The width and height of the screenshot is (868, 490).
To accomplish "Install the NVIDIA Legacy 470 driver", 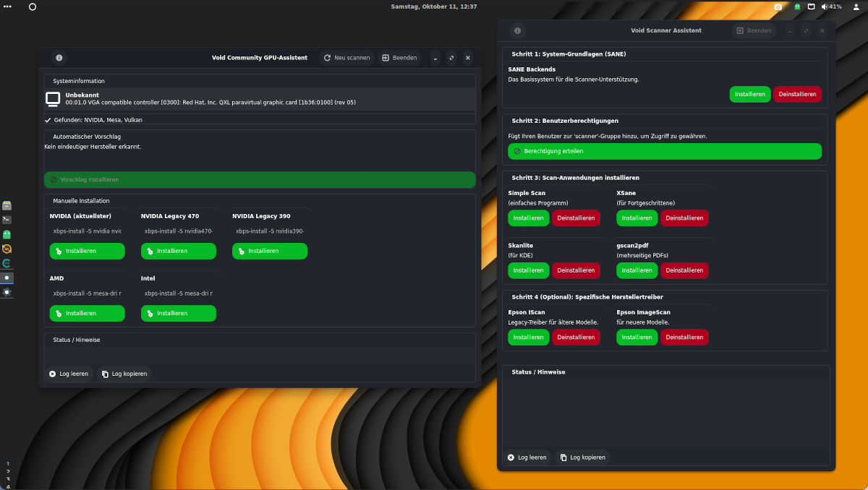I will point(178,252).
